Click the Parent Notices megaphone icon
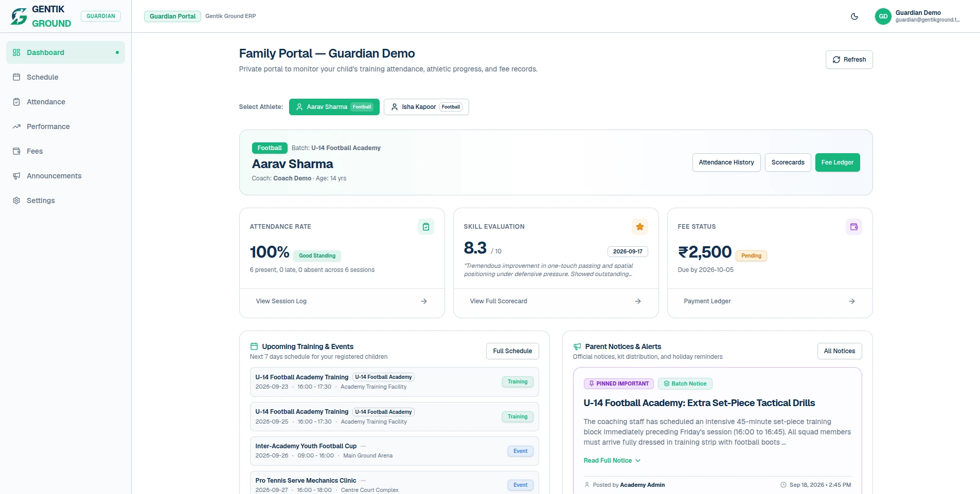Image resolution: width=980 pixels, height=494 pixels. point(577,346)
